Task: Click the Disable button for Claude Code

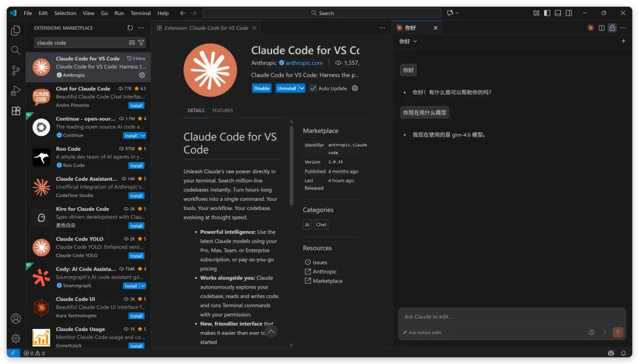Action: tap(261, 89)
